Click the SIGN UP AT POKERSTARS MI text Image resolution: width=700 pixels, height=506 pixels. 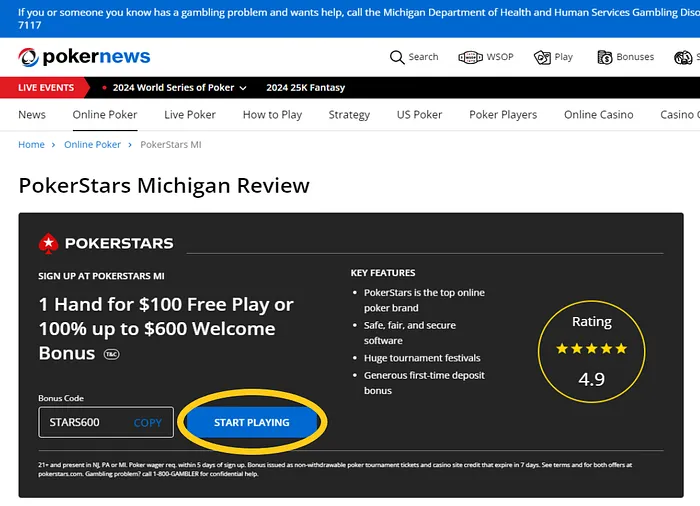coord(101,276)
